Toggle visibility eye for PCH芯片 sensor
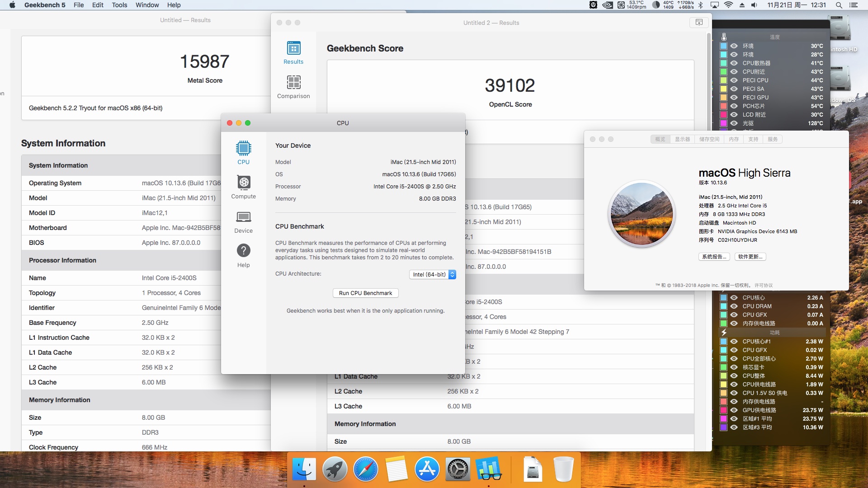868x488 pixels. (x=734, y=106)
